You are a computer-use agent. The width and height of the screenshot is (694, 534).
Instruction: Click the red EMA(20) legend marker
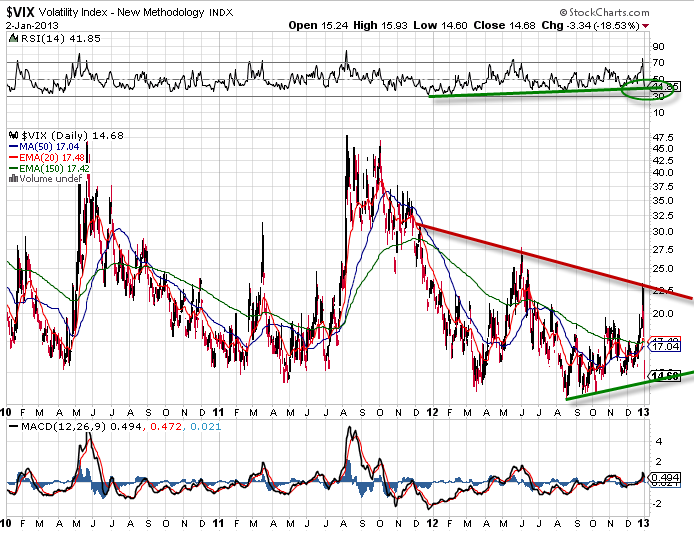point(11,155)
